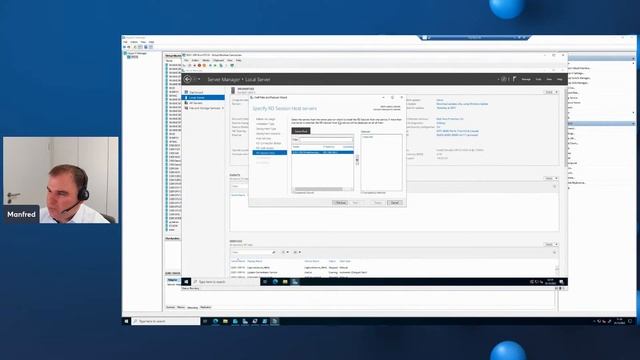Open Edge in the host taskbar

pyautogui.click(x=216, y=321)
